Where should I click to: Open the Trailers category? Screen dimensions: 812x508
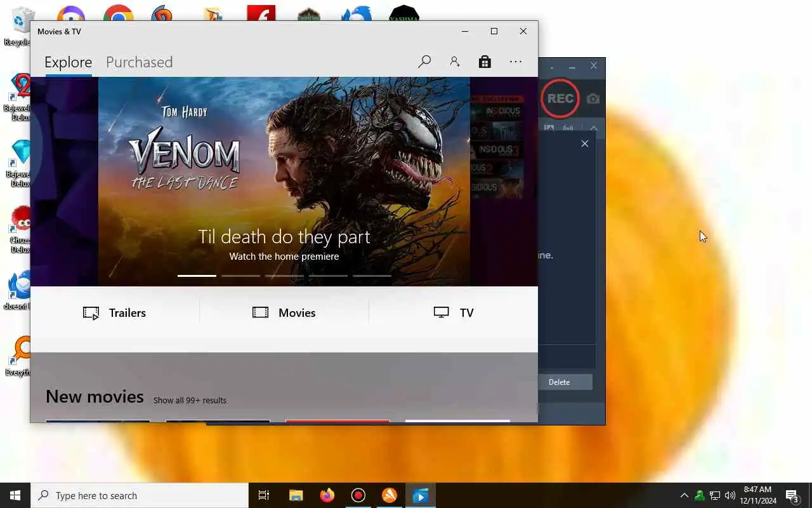point(115,312)
